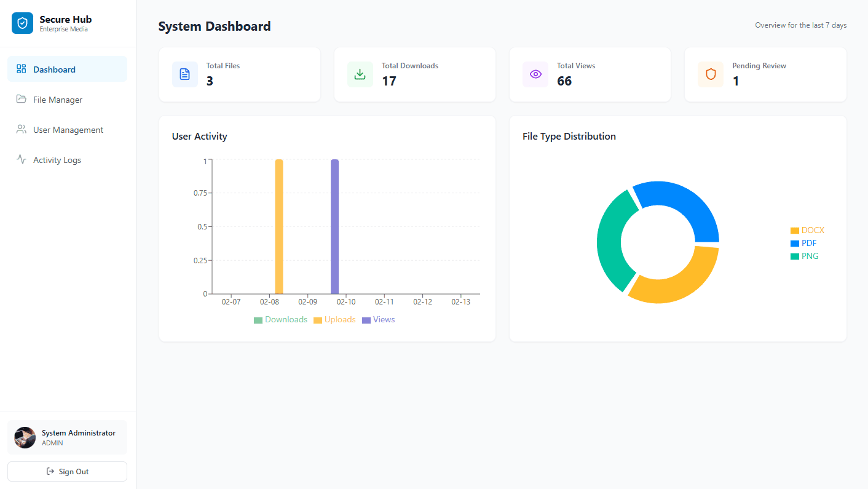Click the Activity Logs waveform icon
The width and height of the screenshot is (868, 489).
[21, 159]
